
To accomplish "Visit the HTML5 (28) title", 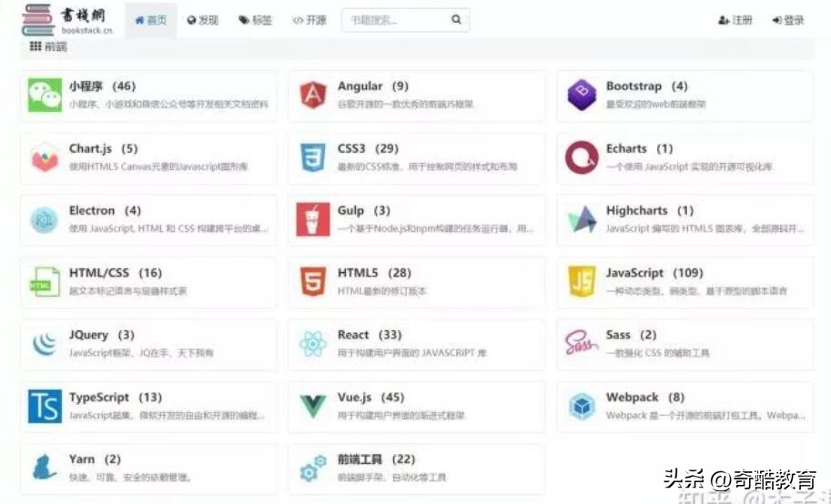I will tap(374, 272).
